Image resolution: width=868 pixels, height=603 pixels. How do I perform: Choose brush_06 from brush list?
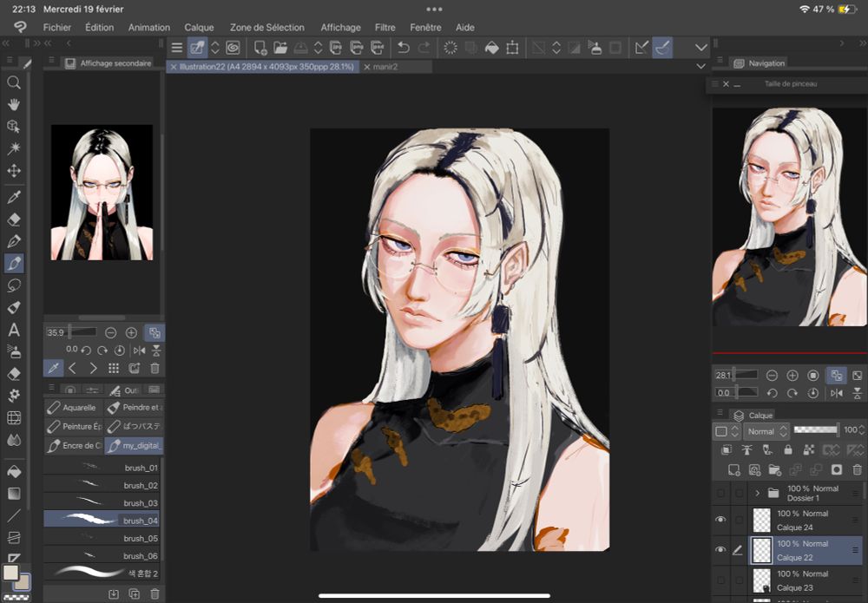click(102, 555)
